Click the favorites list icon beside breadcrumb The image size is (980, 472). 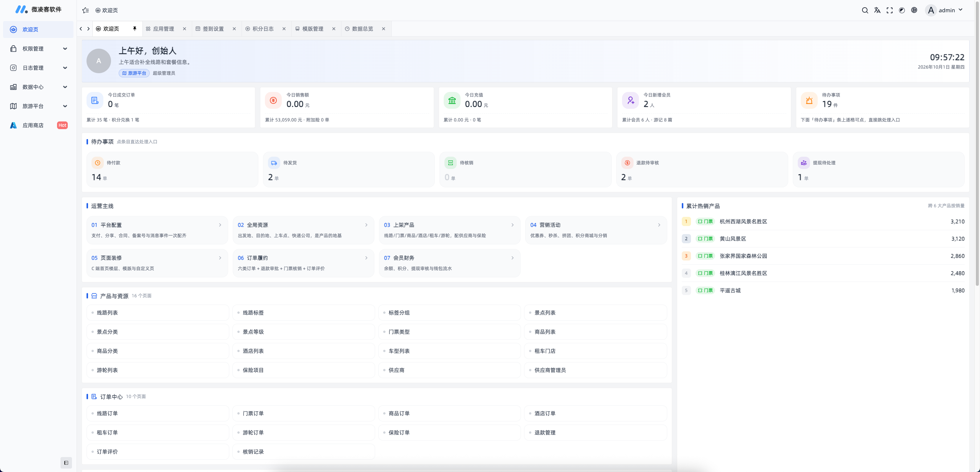pyautogui.click(x=86, y=10)
